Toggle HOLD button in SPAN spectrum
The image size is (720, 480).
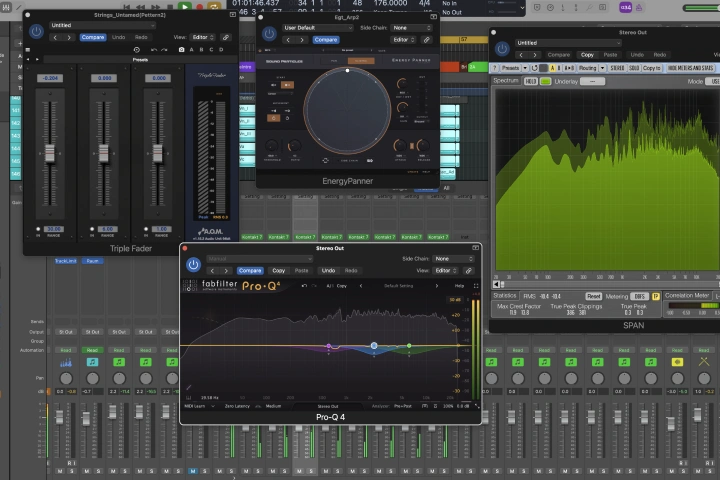(530, 81)
